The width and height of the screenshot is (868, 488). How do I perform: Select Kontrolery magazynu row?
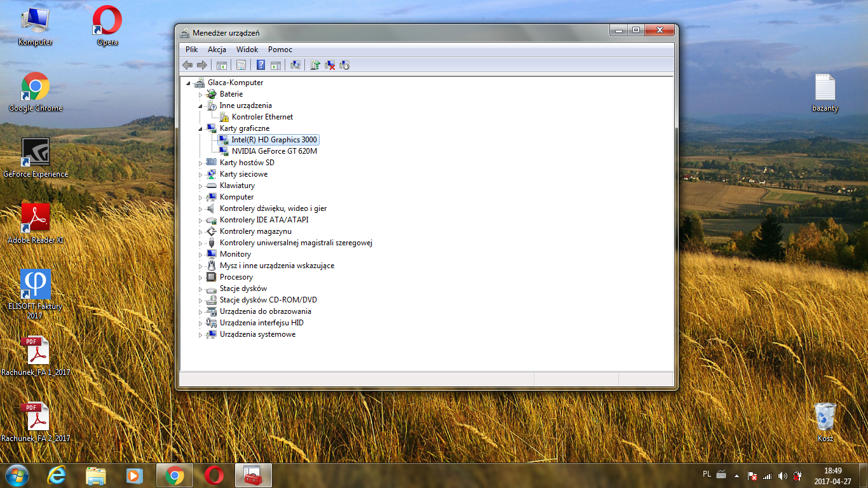(x=255, y=231)
